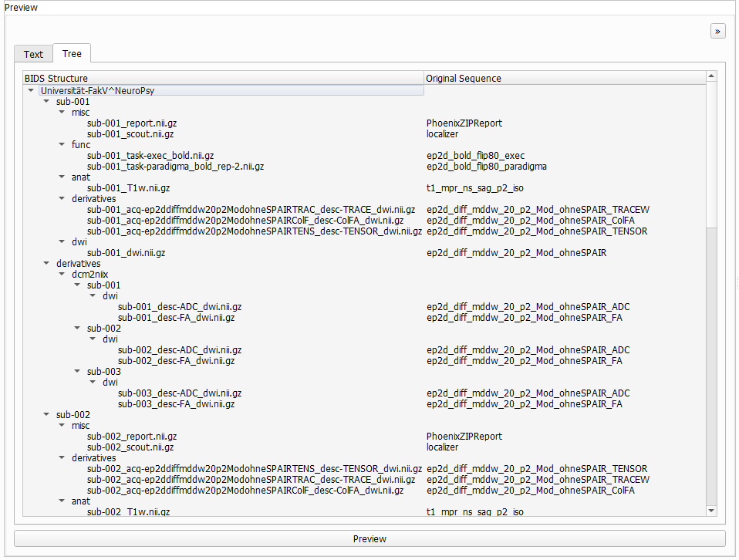The image size is (739, 560).
Task: Collapse the func folder under sub-001
Action: (62, 144)
